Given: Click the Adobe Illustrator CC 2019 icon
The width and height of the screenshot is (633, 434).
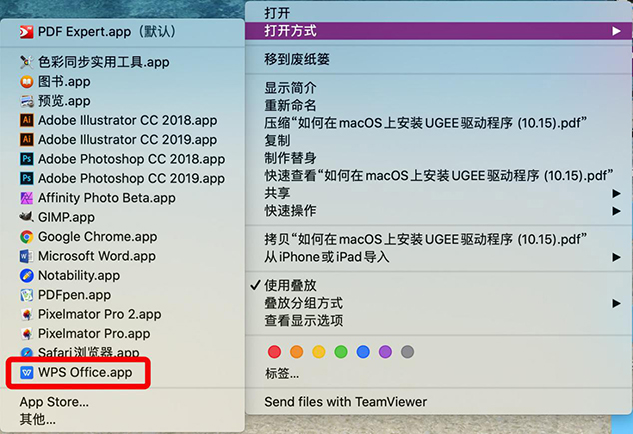Looking at the screenshot, I should click(x=27, y=140).
